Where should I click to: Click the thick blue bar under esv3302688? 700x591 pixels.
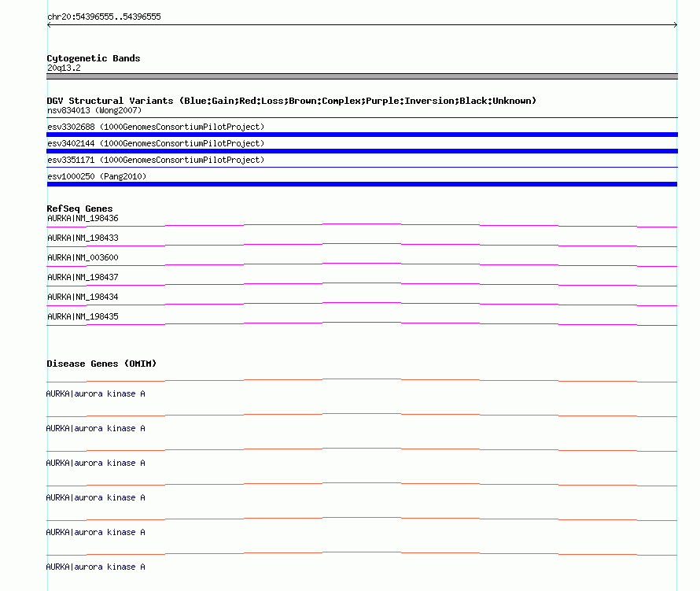362,135
